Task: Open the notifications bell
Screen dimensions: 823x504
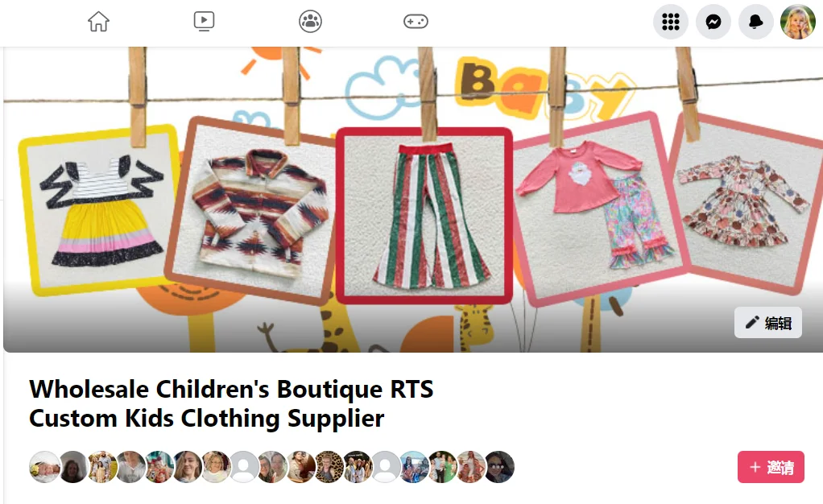Action: (x=756, y=22)
